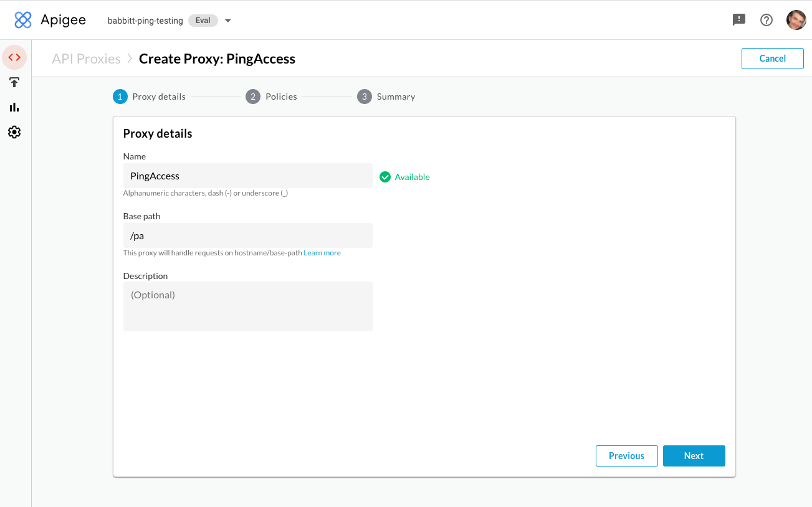The image size is (812, 507).
Task: Click inside the Base path field
Action: coord(247,235)
